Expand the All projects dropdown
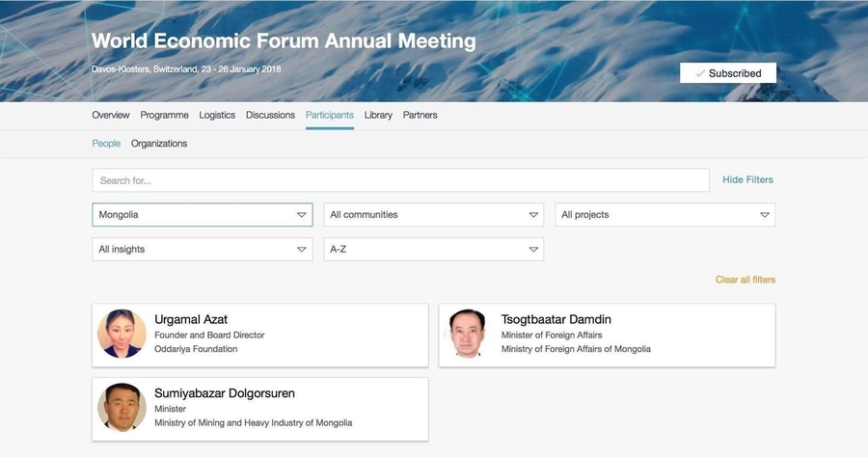This screenshot has height=457, width=868. (665, 215)
